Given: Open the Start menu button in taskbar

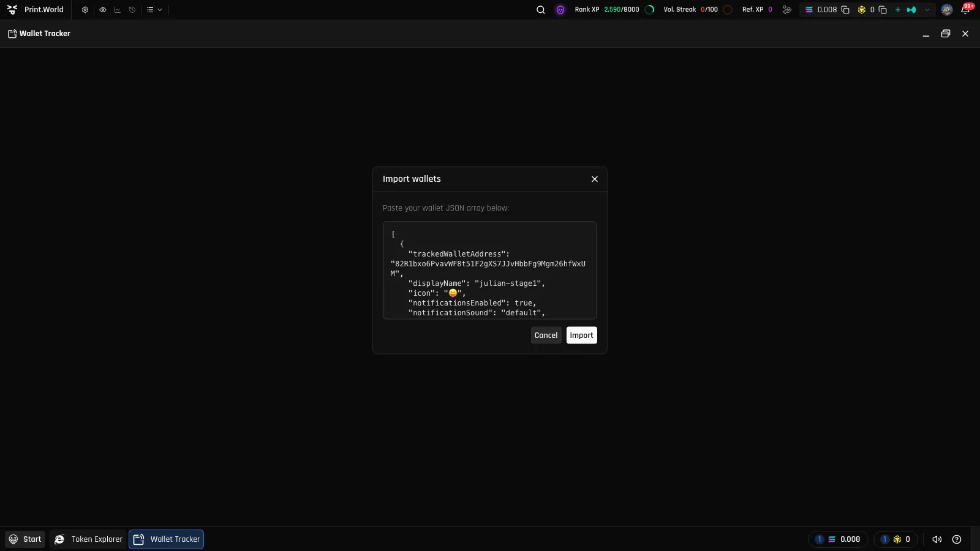Looking at the screenshot, I should coord(25,539).
